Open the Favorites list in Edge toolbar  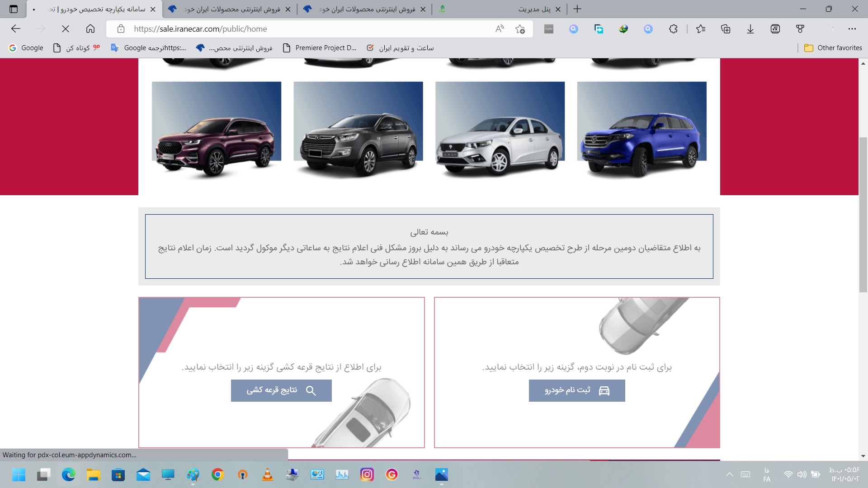[701, 28]
